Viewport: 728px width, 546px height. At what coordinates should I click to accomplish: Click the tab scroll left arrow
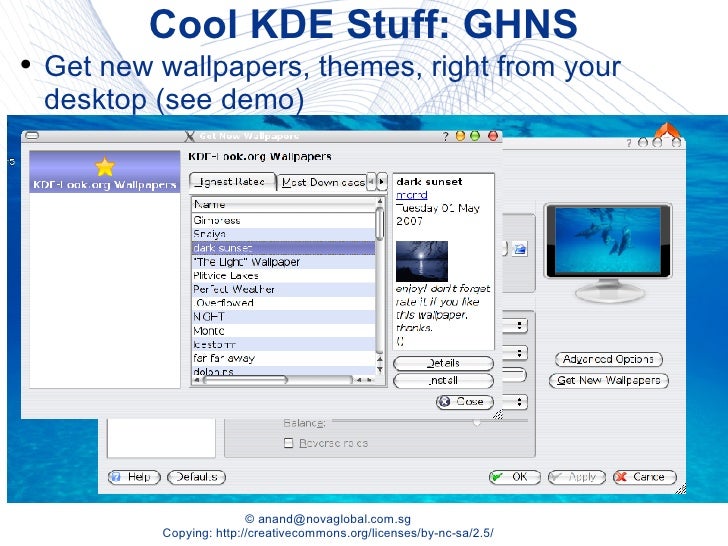(x=371, y=182)
